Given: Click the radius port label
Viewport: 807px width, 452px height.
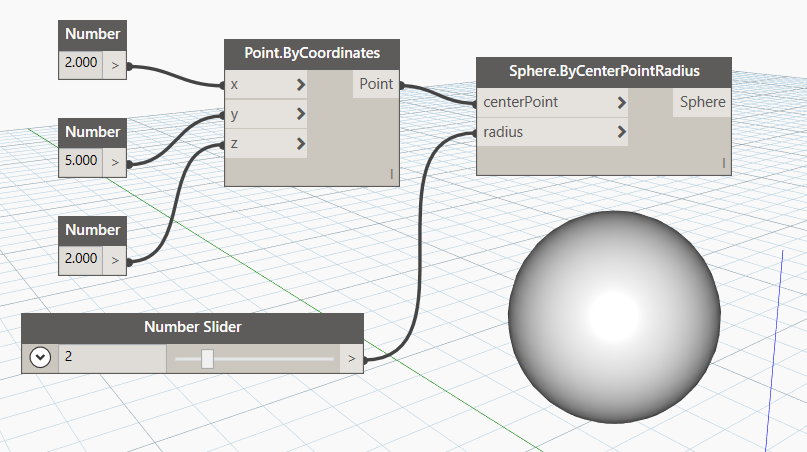Looking at the screenshot, I should 503,132.
